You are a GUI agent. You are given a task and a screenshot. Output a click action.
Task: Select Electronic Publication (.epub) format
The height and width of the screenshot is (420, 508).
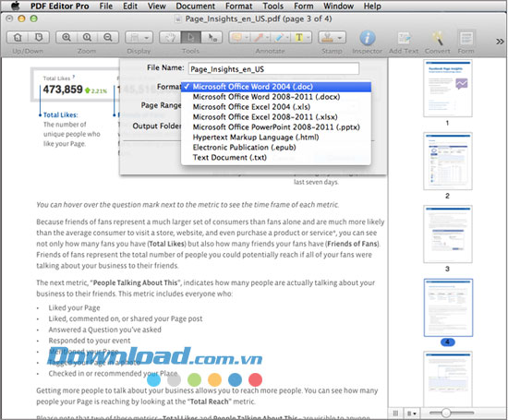pyautogui.click(x=276, y=147)
